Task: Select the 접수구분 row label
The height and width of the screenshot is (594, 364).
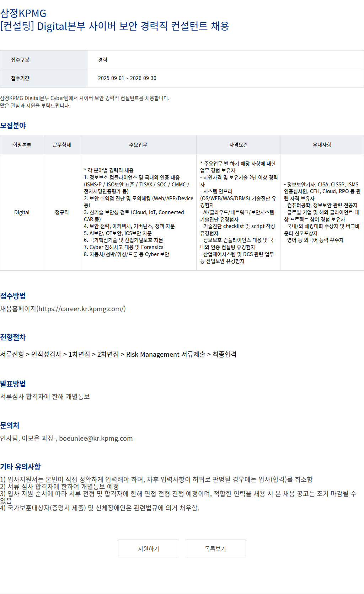Action: point(44,60)
